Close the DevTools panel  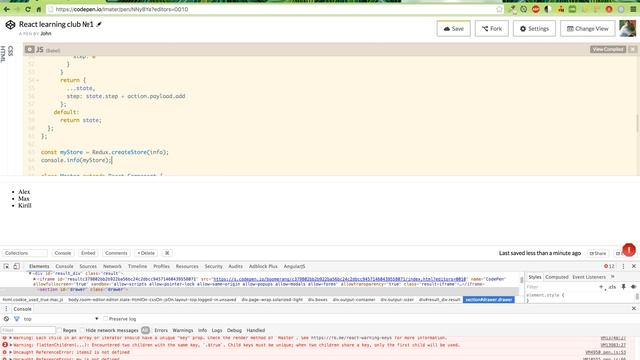click(x=634, y=266)
